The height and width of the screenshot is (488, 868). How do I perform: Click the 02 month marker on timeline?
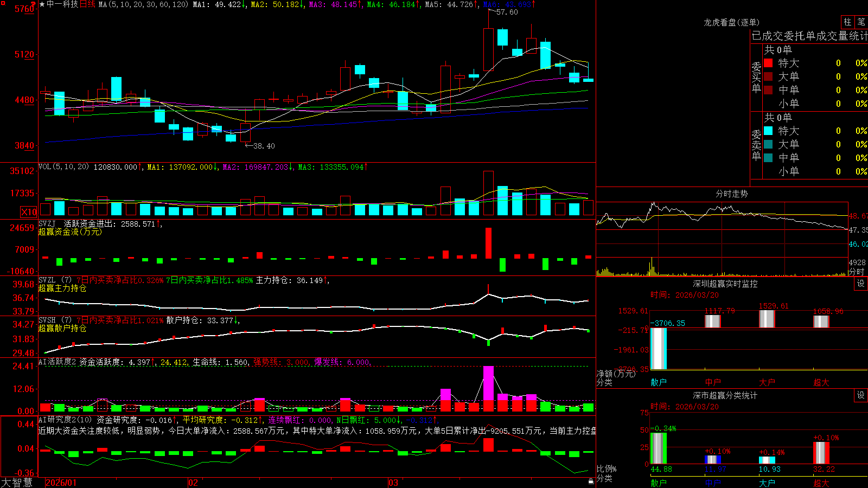click(193, 483)
